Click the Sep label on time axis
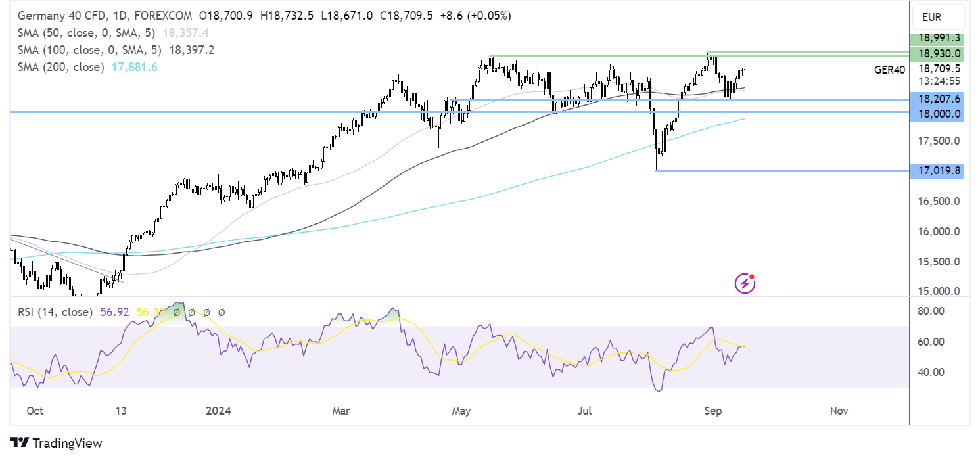The width and height of the screenshot is (980, 460). [x=712, y=411]
